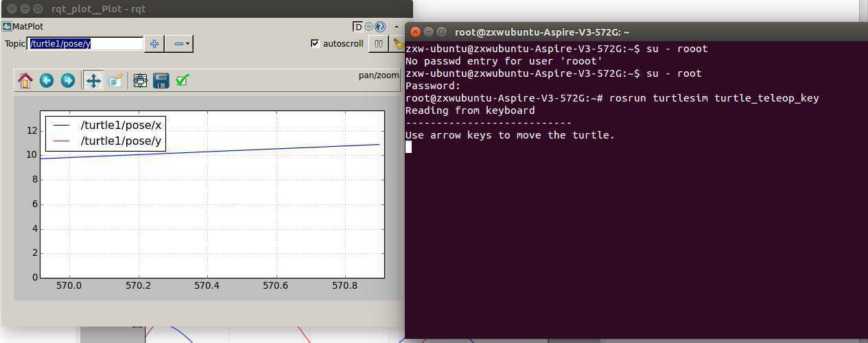Open figure options via green checkmark icon

click(x=182, y=80)
